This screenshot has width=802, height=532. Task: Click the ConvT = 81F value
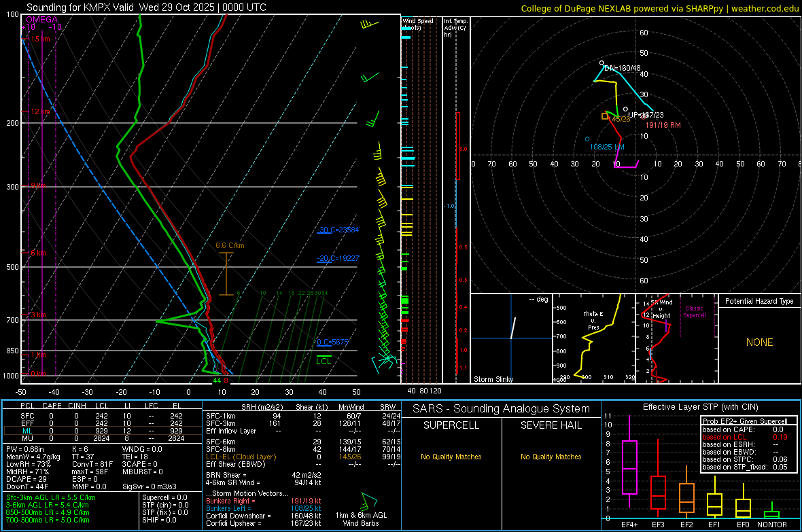pyautogui.click(x=92, y=465)
